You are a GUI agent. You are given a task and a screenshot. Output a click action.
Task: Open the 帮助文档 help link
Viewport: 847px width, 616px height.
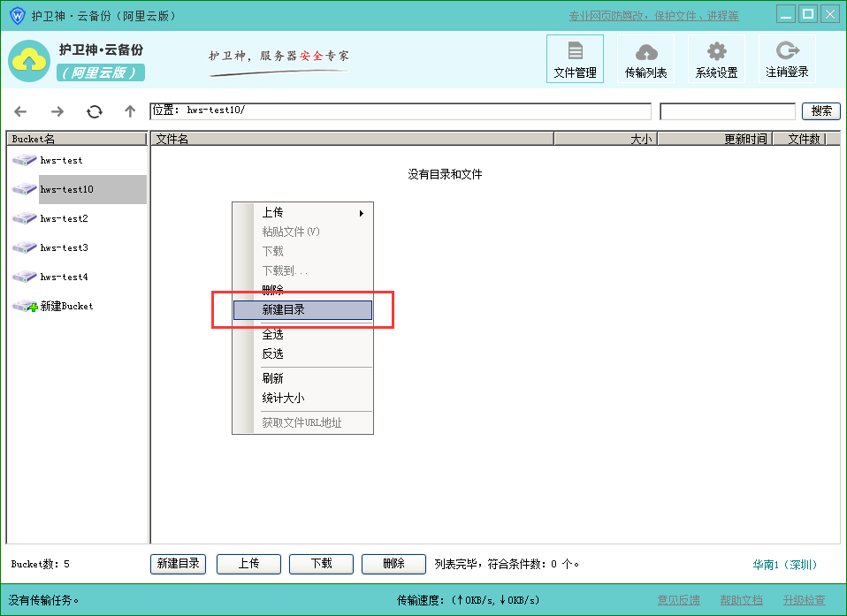pyautogui.click(x=741, y=600)
